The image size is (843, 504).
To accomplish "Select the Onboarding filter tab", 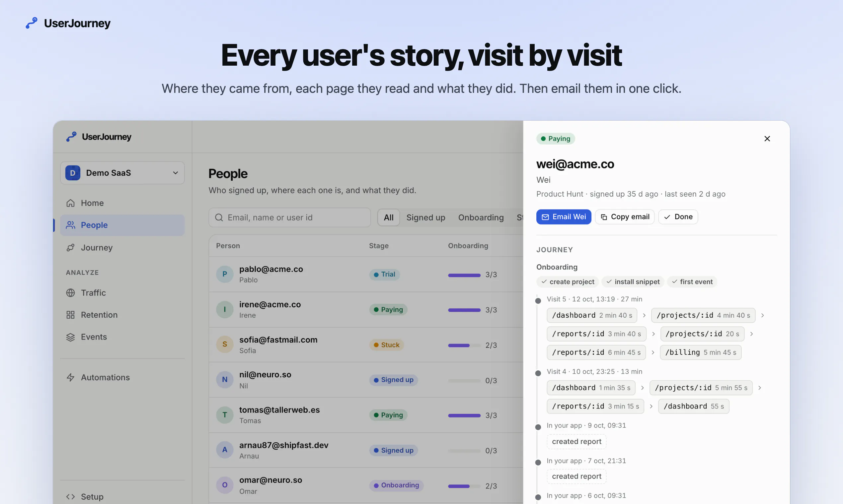I will point(481,218).
